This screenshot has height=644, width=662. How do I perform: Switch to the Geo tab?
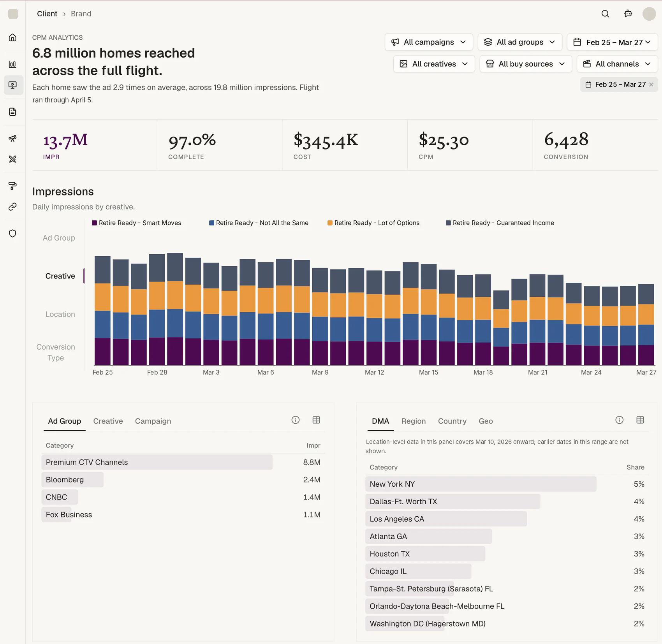click(486, 421)
